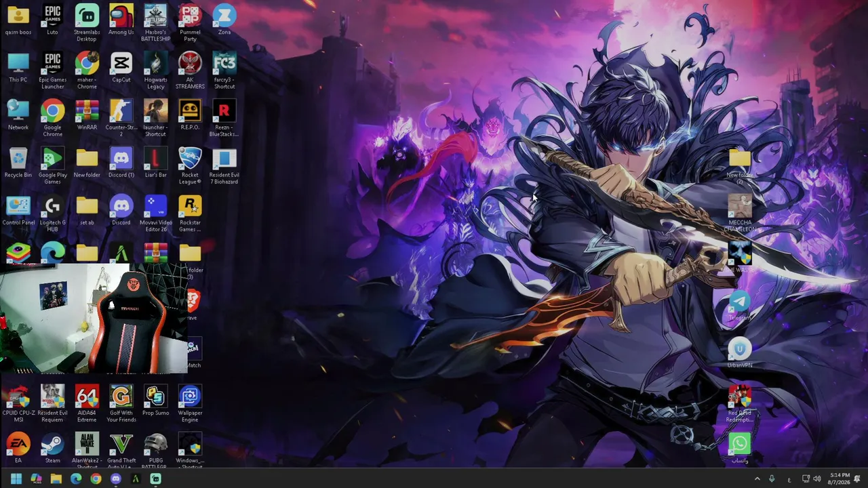Screen dimensions: 868x488
Task: Open the Resident Evil Requiem shortcut
Action: pos(52,404)
